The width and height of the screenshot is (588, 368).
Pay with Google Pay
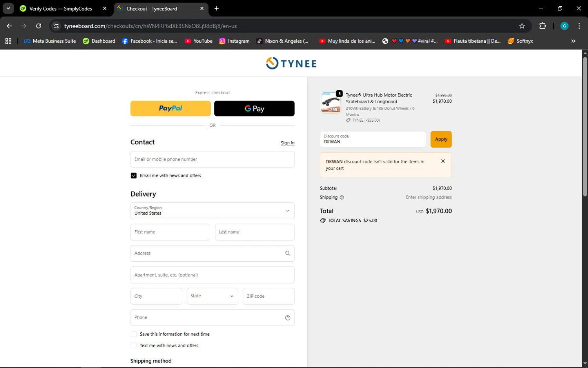(254, 108)
